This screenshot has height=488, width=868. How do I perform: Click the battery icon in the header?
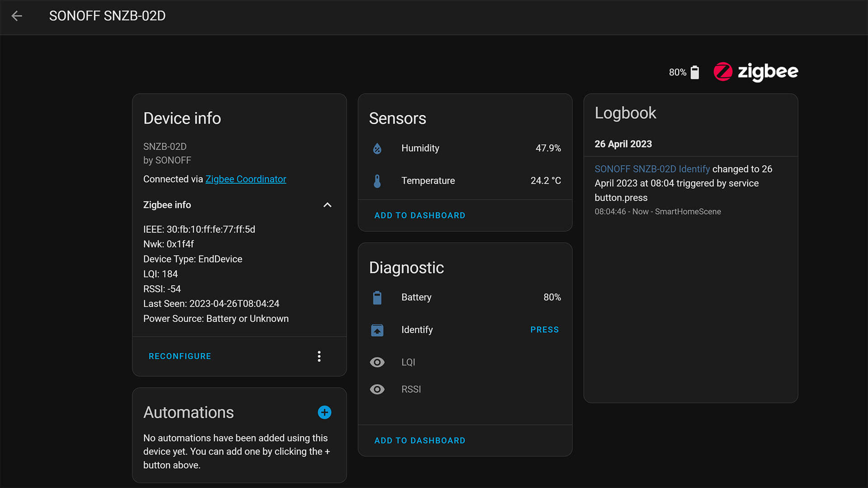coord(695,72)
